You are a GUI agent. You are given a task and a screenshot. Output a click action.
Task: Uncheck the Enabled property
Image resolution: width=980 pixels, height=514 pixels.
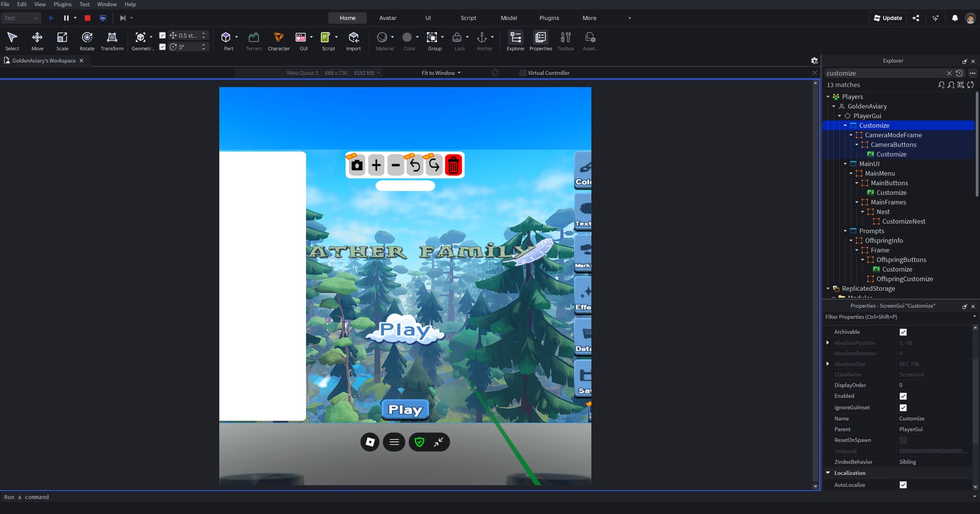[903, 396]
